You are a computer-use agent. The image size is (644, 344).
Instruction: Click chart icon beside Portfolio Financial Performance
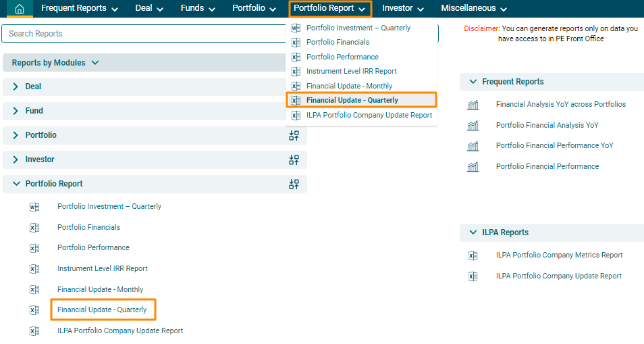(473, 167)
